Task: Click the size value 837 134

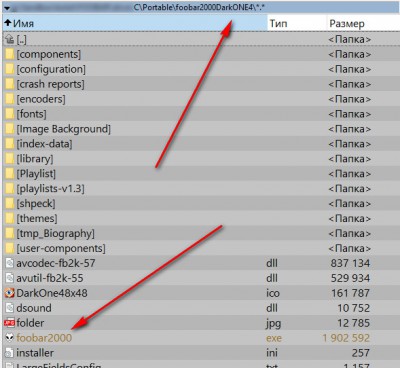Action: coord(350,263)
